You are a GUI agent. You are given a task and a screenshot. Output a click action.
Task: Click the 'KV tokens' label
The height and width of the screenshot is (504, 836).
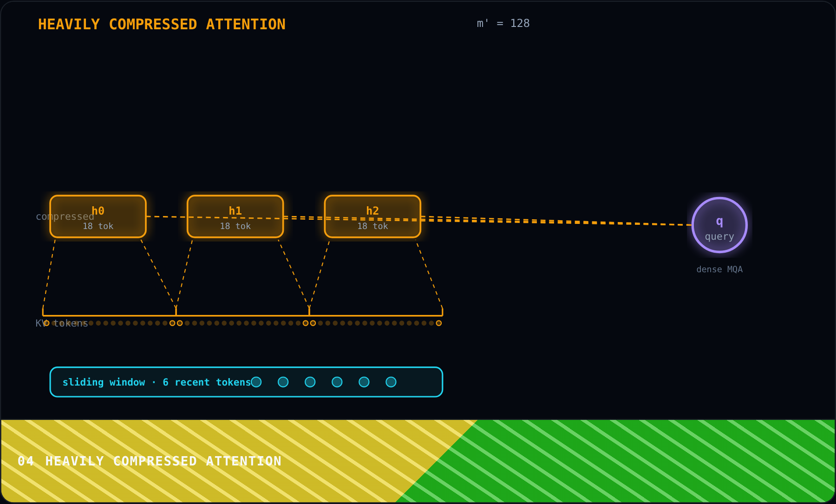coord(62,323)
